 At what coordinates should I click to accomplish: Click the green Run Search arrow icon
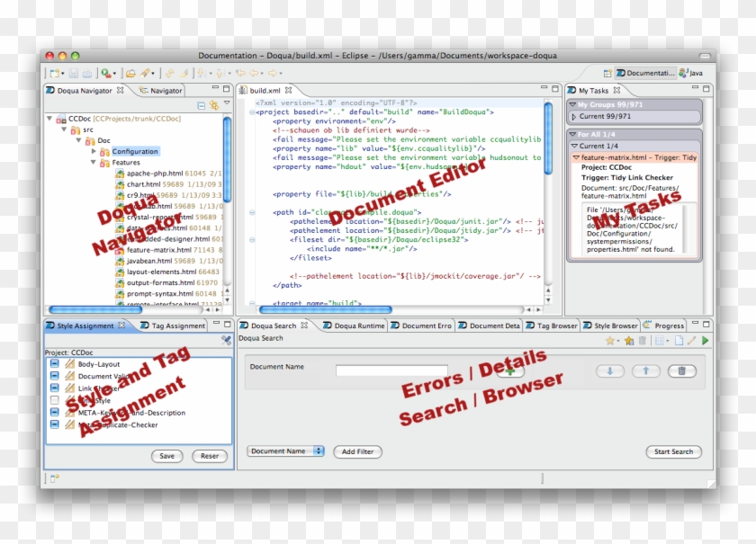click(705, 341)
